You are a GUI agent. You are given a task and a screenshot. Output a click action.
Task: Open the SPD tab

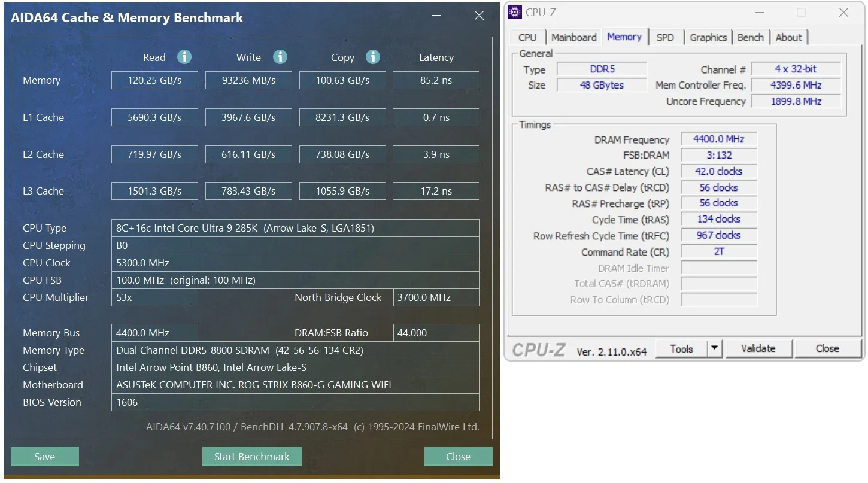pos(665,37)
